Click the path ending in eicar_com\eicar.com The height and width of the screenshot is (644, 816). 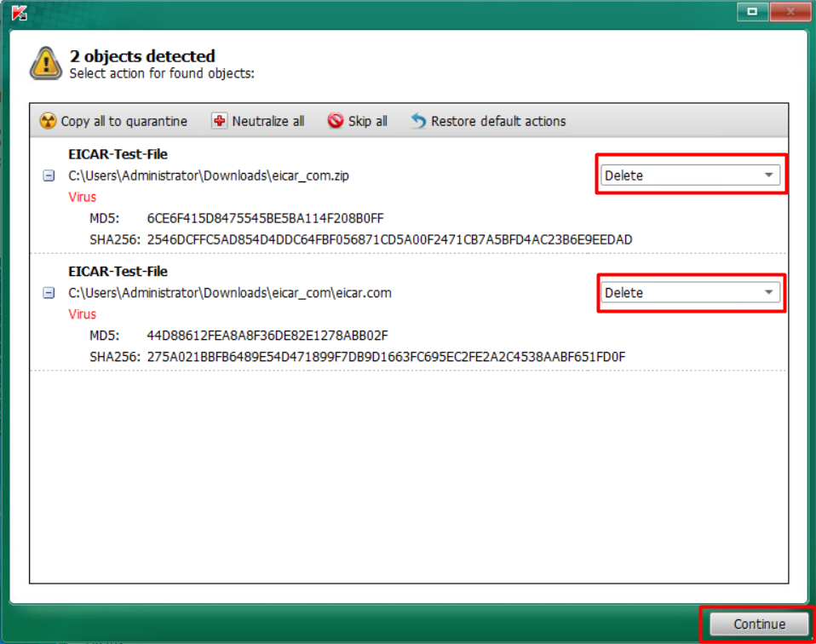[x=229, y=293]
